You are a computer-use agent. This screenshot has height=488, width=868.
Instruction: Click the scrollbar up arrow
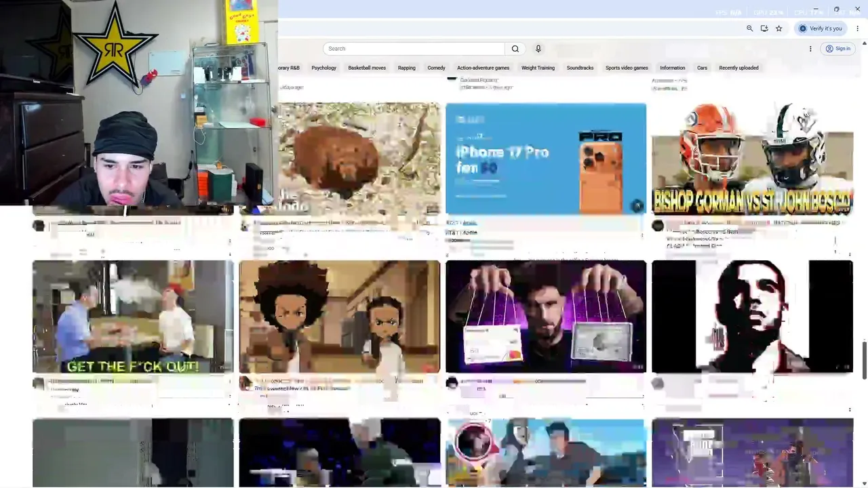864,43
